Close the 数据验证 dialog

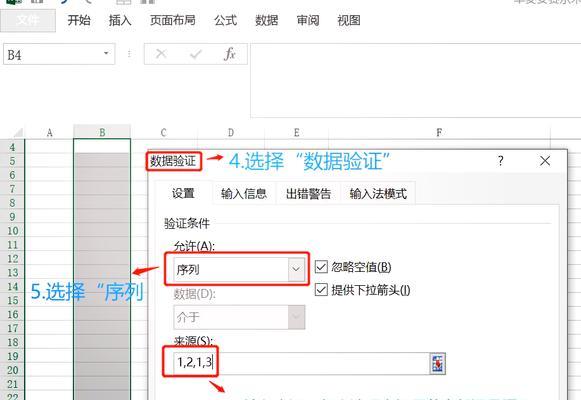pos(545,161)
